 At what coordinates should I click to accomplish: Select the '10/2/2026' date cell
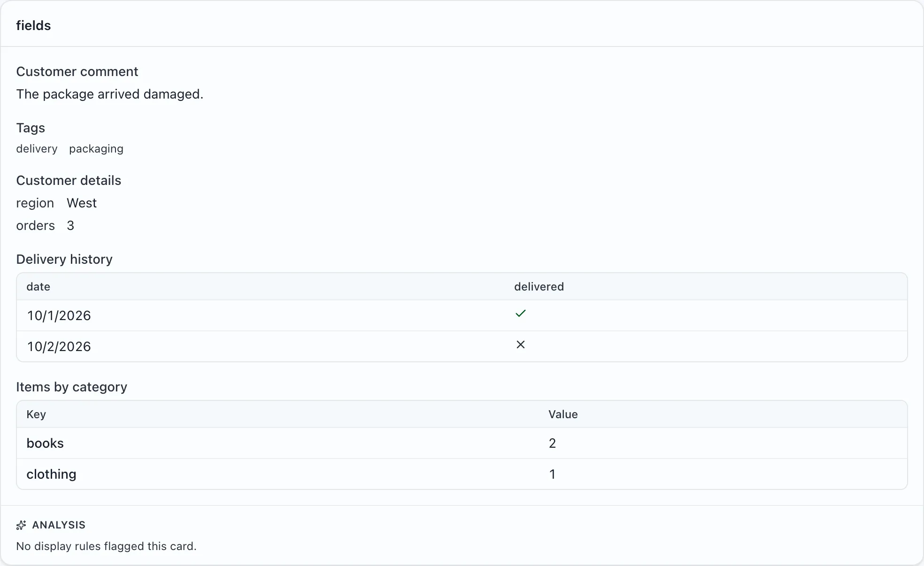59,346
